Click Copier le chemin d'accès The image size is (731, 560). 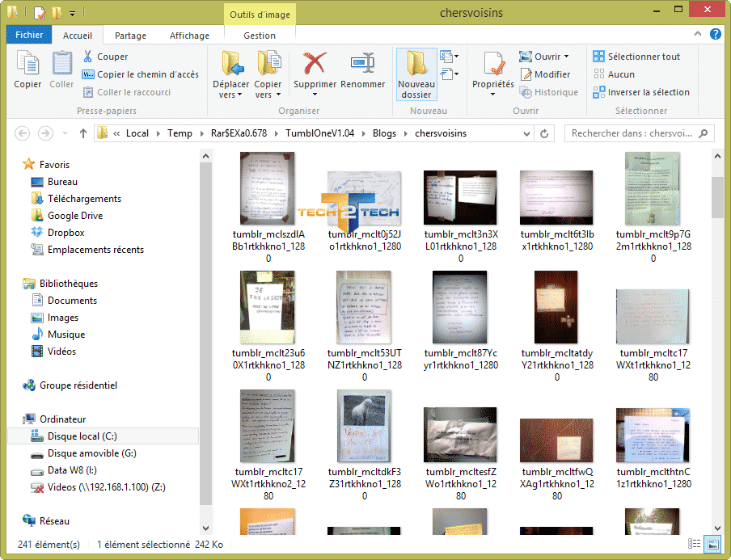[141, 74]
